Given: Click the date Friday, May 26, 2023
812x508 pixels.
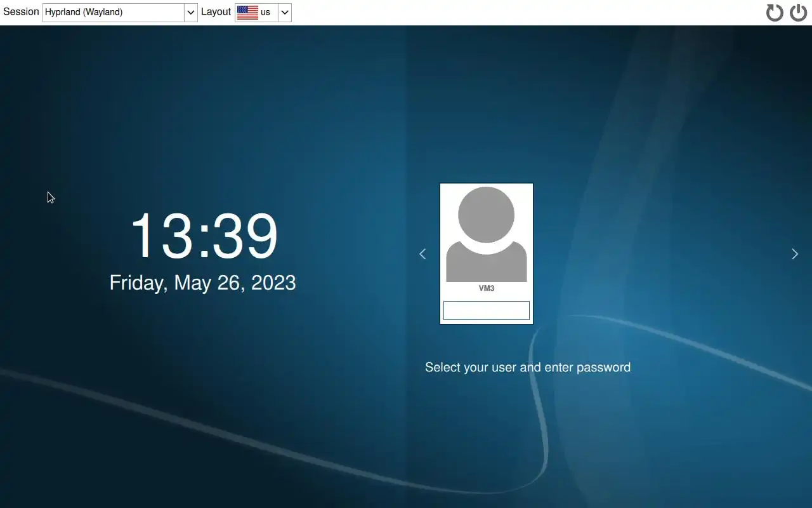Looking at the screenshot, I should click(x=203, y=283).
